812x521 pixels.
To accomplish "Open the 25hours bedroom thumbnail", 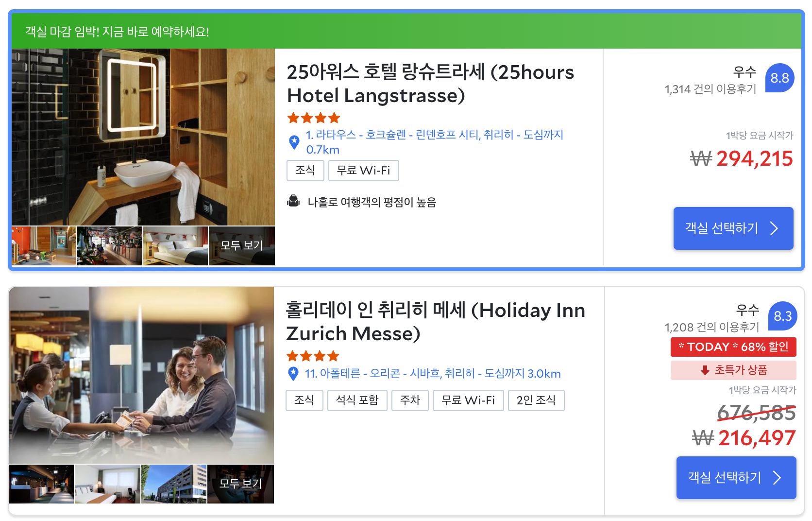I will tap(175, 246).
